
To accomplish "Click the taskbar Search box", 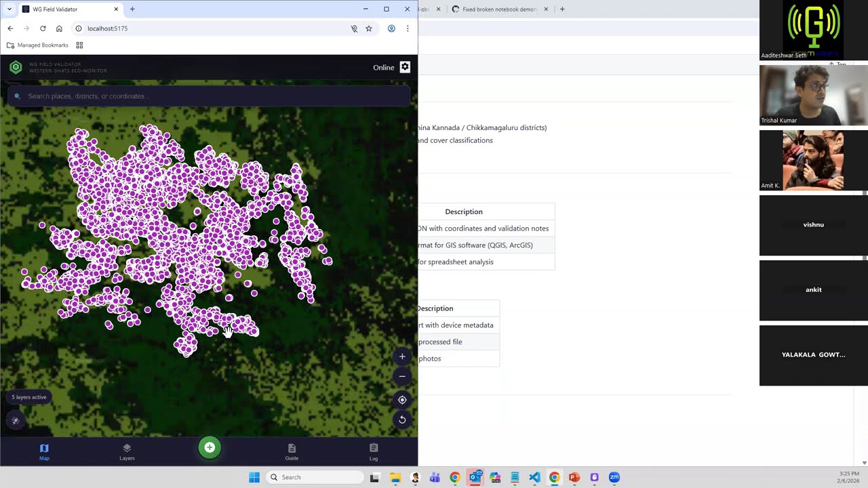I will pyautogui.click(x=315, y=477).
